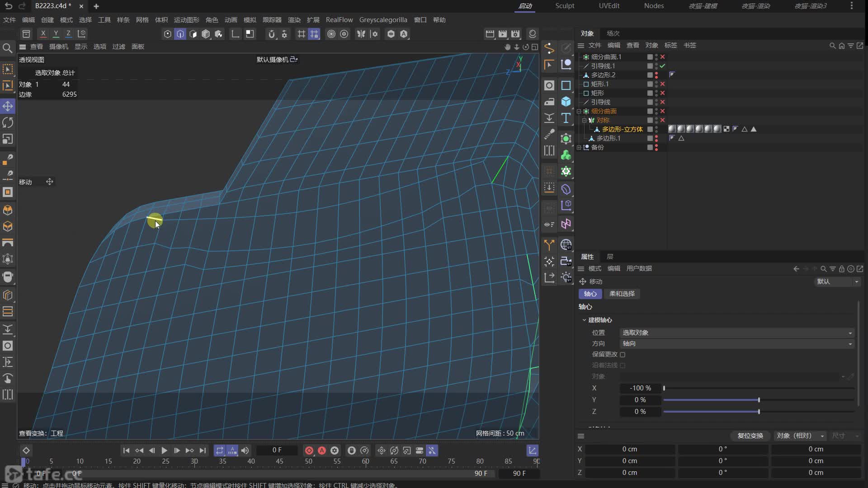Select the Move tool in left toolbar
This screenshot has height=488, width=868.
(8, 106)
